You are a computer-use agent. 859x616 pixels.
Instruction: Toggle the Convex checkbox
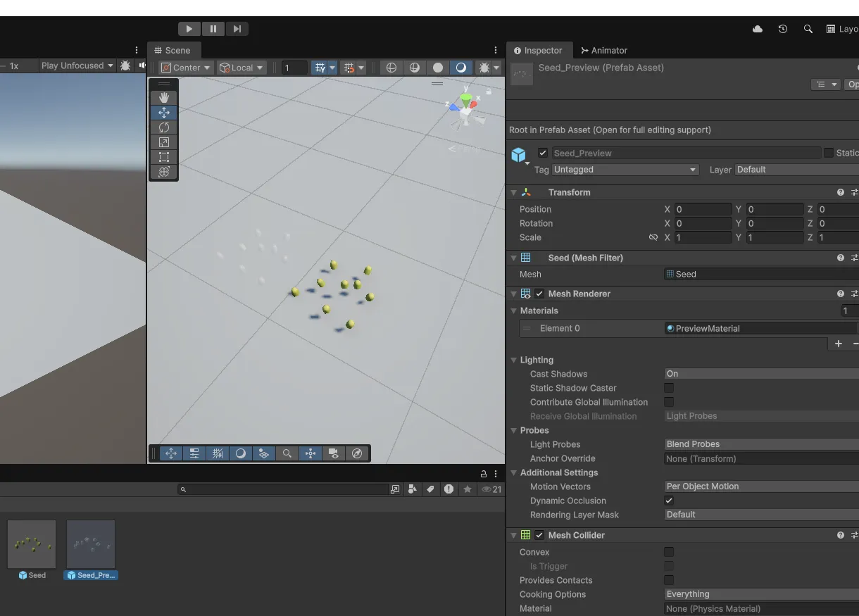[669, 552]
